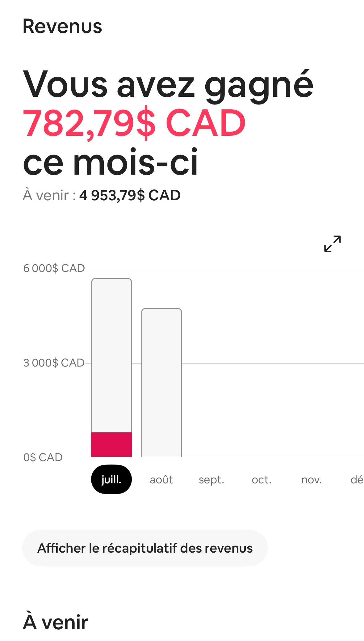364x641 pixels.
Task: Select the juill. month pill
Action: click(x=111, y=479)
